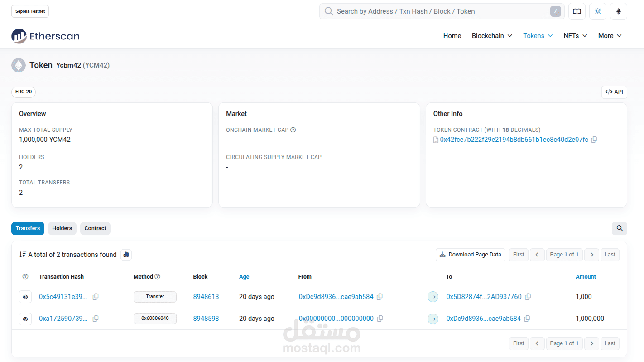Click the token Ethereum logo avatar
Image resolution: width=644 pixels, height=362 pixels.
click(x=19, y=65)
